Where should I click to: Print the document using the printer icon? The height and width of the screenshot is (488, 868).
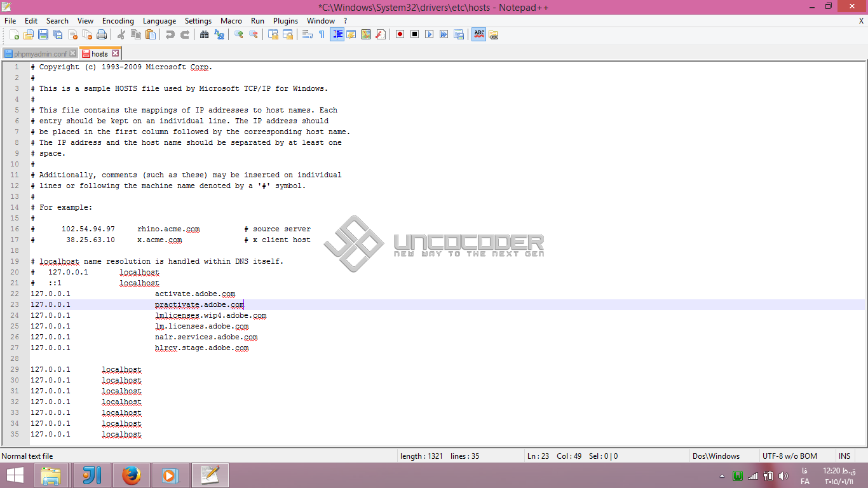(102, 34)
